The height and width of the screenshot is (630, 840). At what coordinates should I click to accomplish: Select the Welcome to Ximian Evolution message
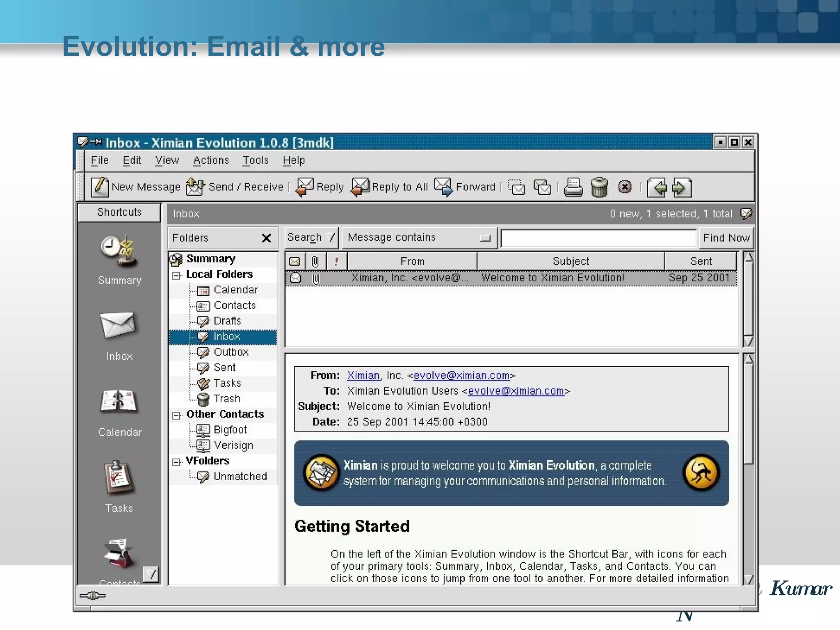coord(511,278)
